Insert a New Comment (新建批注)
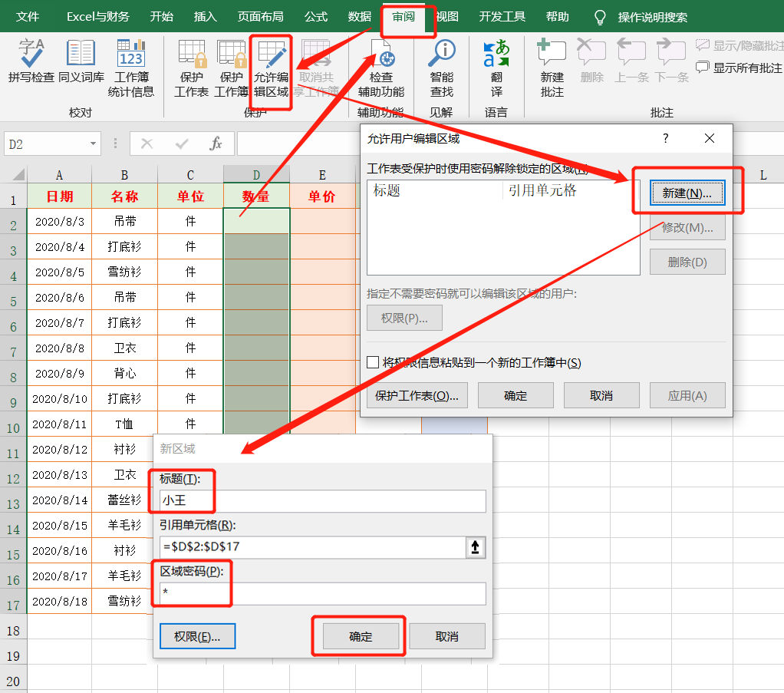The width and height of the screenshot is (784, 693). click(x=552, y=68)
